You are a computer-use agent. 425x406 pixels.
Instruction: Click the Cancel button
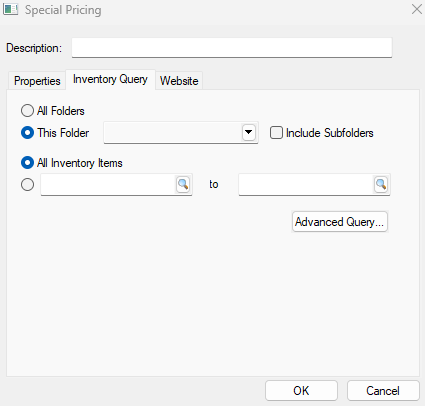tap(383, 391)
